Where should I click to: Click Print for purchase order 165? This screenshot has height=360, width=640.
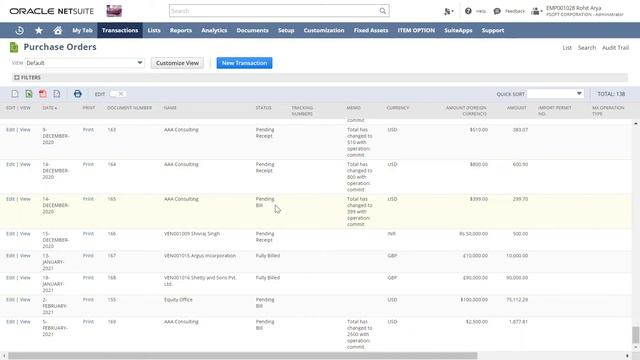[x=88, y=199]
